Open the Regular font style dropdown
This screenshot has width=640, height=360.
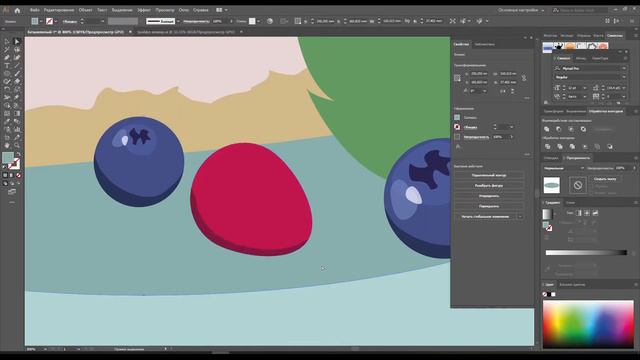[x=624, y=77]
